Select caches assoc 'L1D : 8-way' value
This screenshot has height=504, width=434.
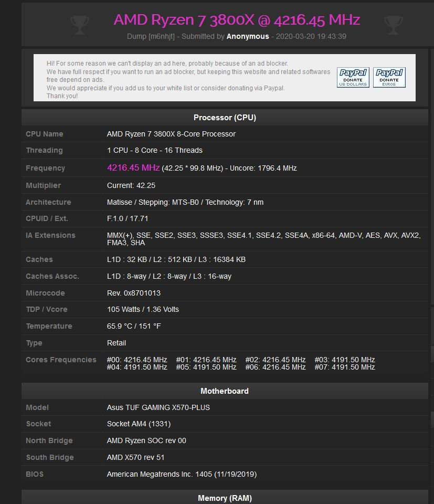126,277
